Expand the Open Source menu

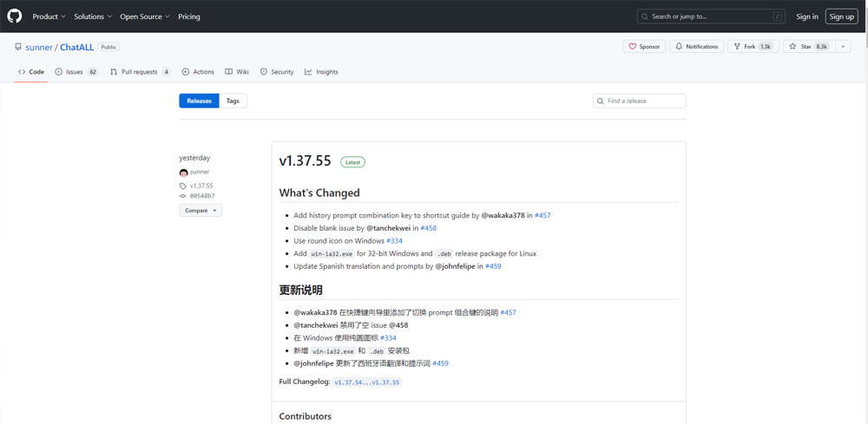(x=144, y=16)
